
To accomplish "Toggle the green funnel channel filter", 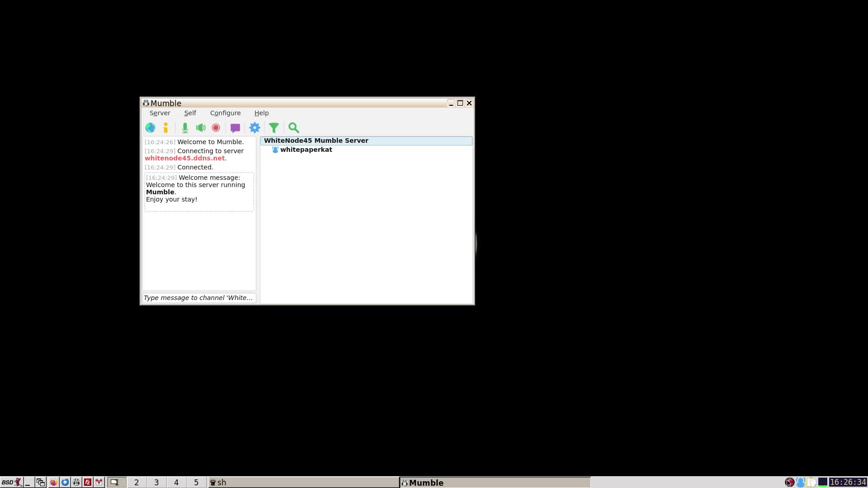I will [274, 128].
